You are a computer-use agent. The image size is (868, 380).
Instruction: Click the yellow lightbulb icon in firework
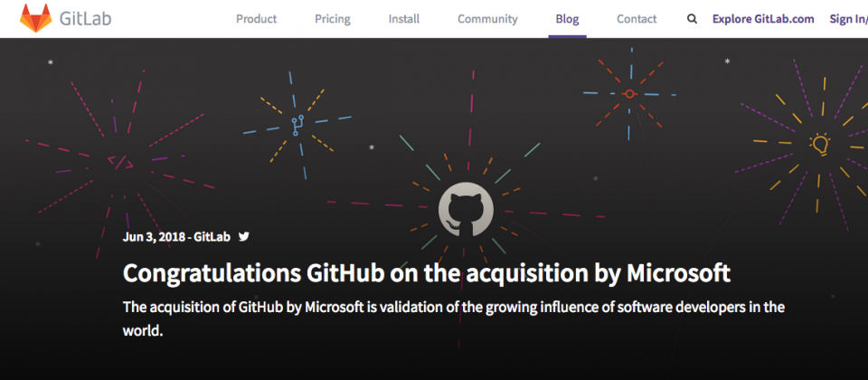tap(820, 145)
